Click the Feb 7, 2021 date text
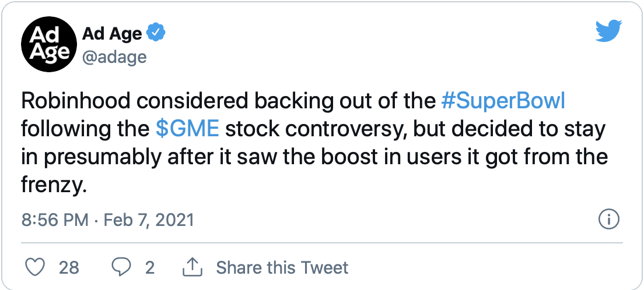 [x=149, y=220]
